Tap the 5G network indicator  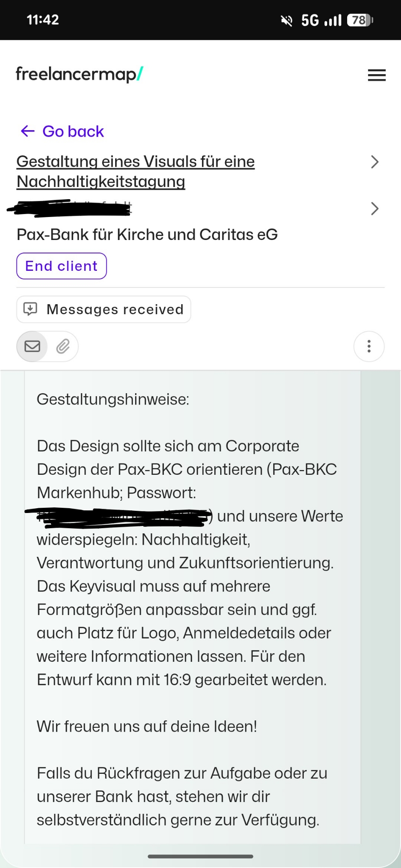coord(310,20)
